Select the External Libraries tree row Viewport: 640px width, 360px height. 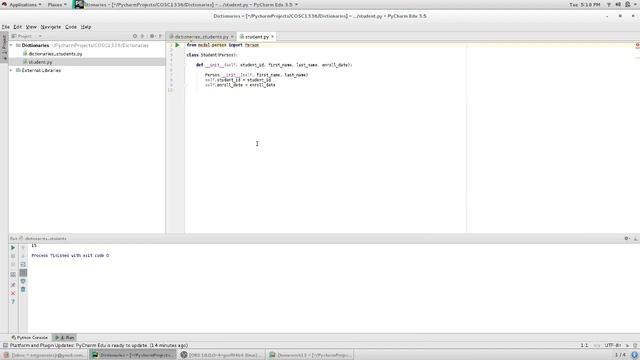click(87, 70)
